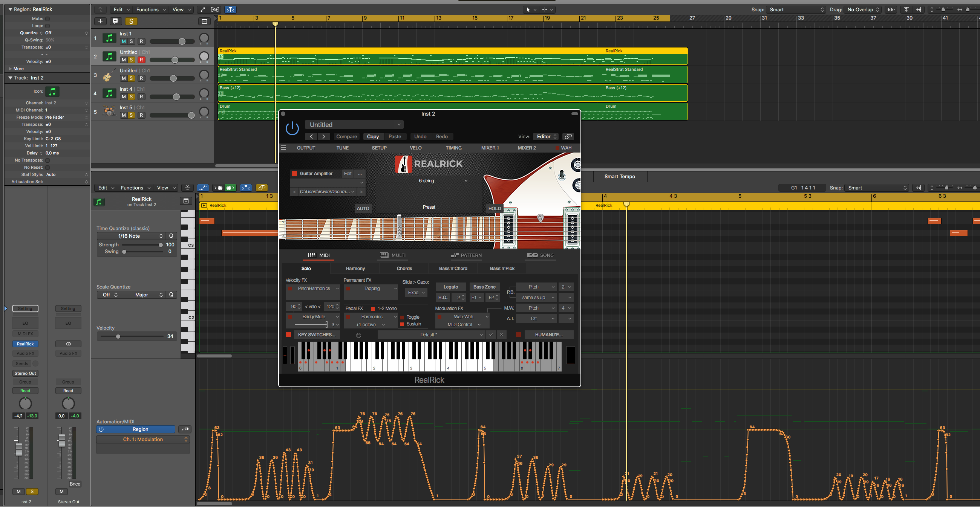
Task: Open the Functions menu in main window
Action: click(x=150, y=9)
